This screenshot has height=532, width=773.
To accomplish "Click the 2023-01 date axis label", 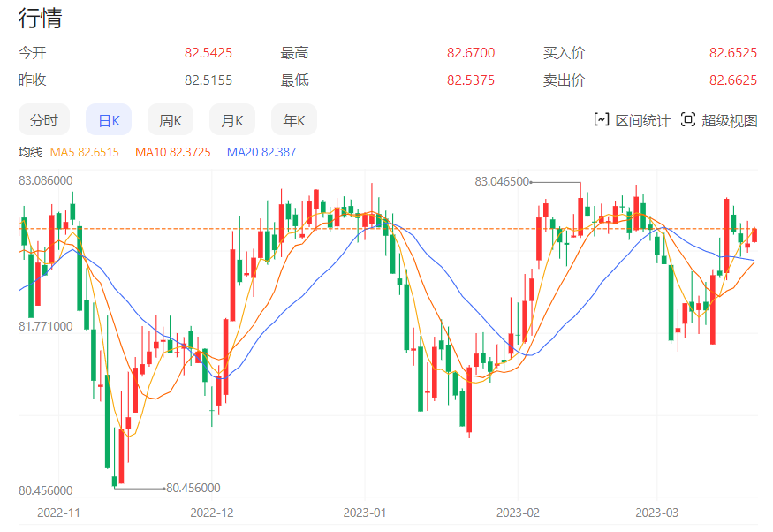I will 365,513.
